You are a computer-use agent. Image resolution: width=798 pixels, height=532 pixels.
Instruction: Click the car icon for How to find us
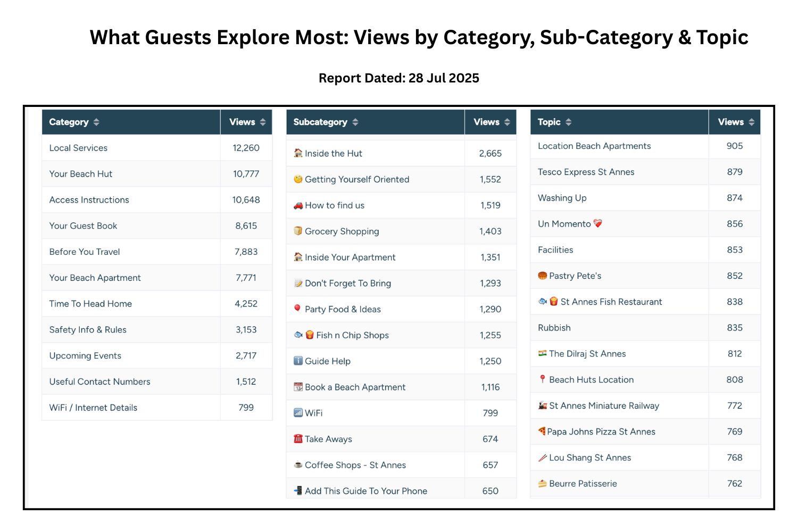298,205
